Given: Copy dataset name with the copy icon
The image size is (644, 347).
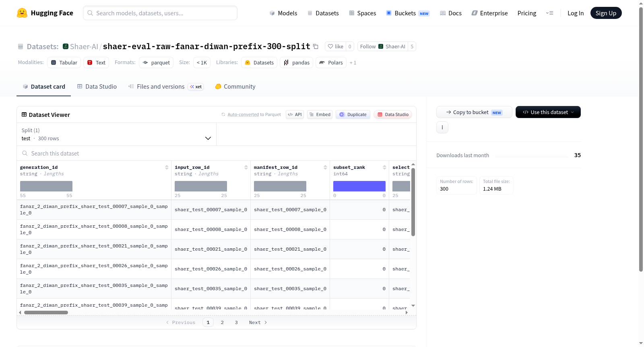Looking at the screenshot, I should pos(316,46).
